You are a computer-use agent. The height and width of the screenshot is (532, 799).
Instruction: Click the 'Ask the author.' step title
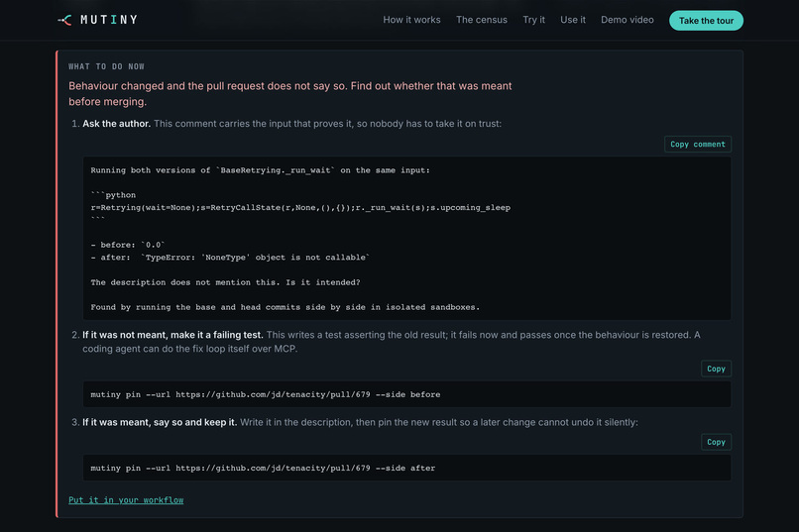click(x=116, y=124)
